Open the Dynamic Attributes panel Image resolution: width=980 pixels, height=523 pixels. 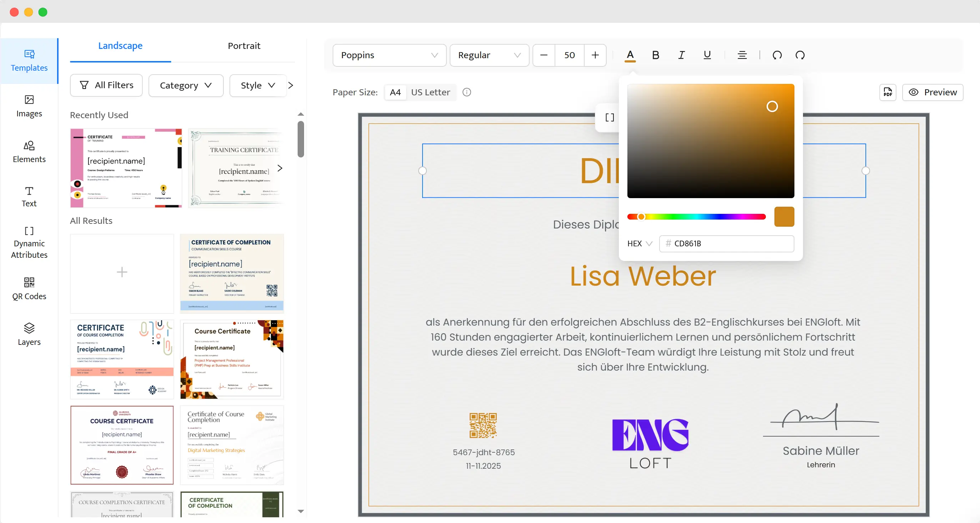pyautogui.click(x=29, y=242)
